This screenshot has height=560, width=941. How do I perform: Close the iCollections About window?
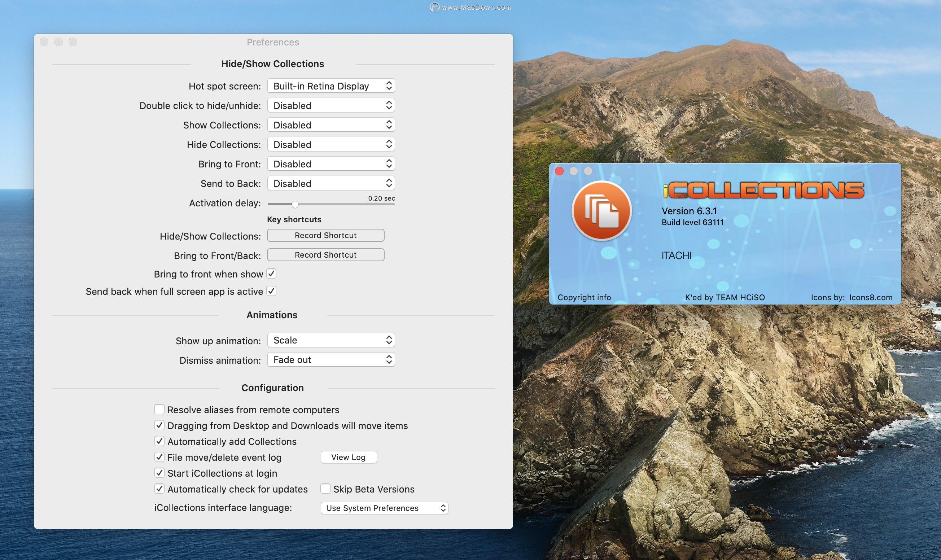559,171
